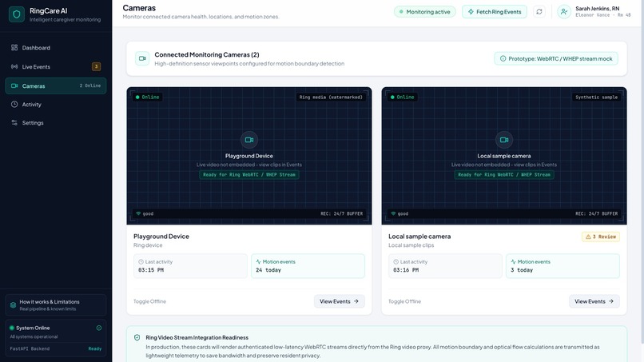
Task: Click Last activity 03:15 PM tile
Action: click(x=191, y=266)
